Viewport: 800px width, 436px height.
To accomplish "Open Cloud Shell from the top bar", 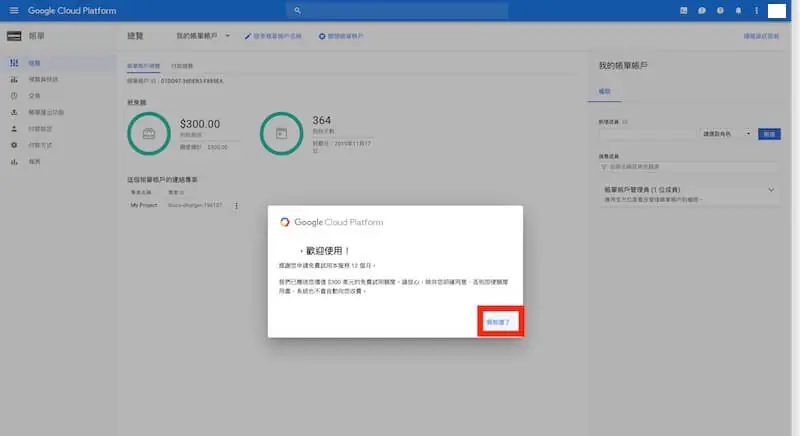I will coord(684,10).
